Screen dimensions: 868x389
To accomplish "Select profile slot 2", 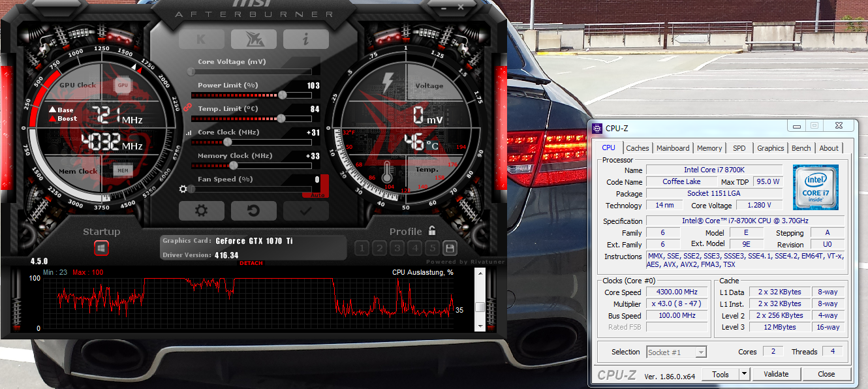I will click(x=380, y=248).
